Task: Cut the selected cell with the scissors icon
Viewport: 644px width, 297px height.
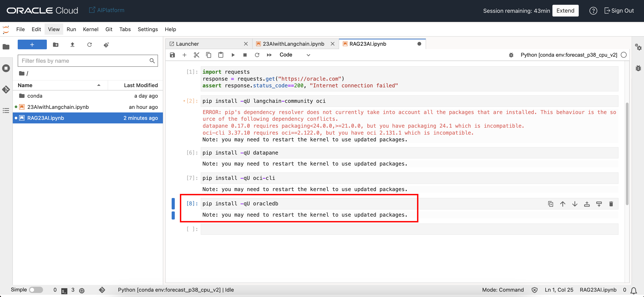Action: click(197, 55)
